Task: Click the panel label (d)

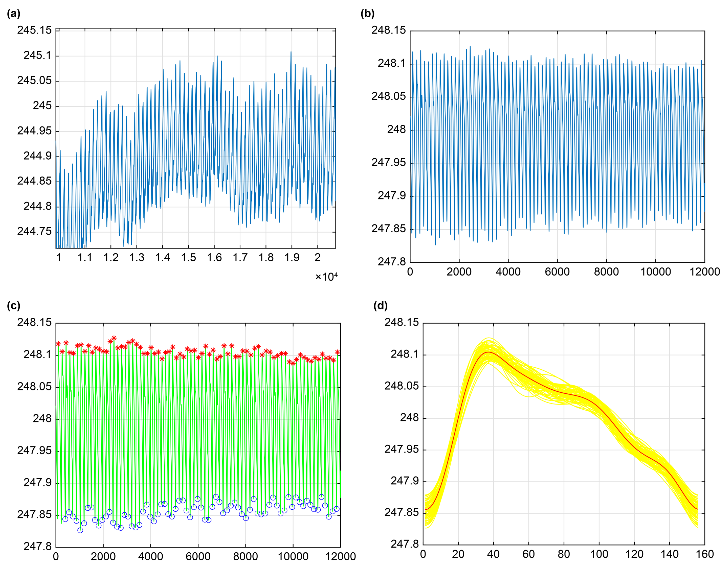Action: (381, 306)
